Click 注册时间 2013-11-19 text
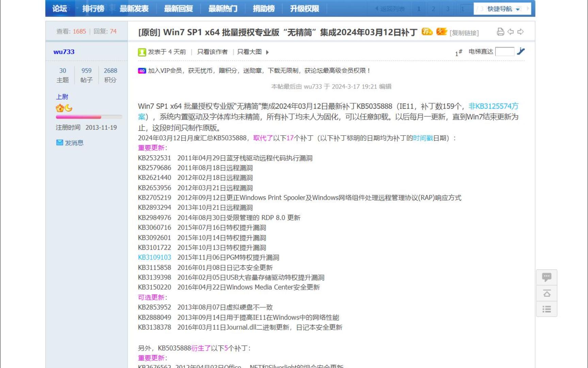 (86, 127)
